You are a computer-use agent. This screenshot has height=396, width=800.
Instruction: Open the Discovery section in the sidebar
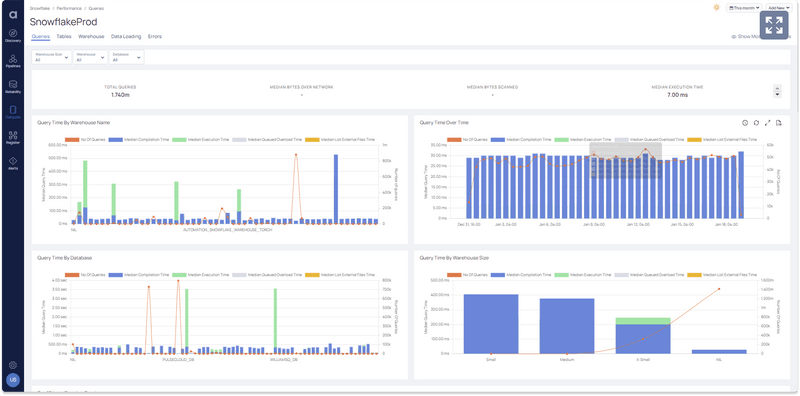pyautogui.click(x=13, y=36)
